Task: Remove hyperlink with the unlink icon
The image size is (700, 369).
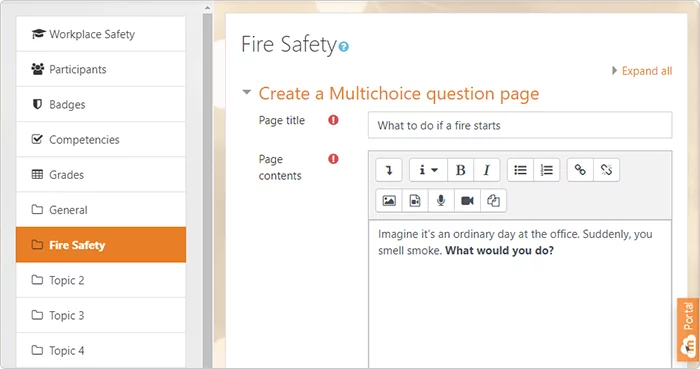Action: tap(606, 170)
